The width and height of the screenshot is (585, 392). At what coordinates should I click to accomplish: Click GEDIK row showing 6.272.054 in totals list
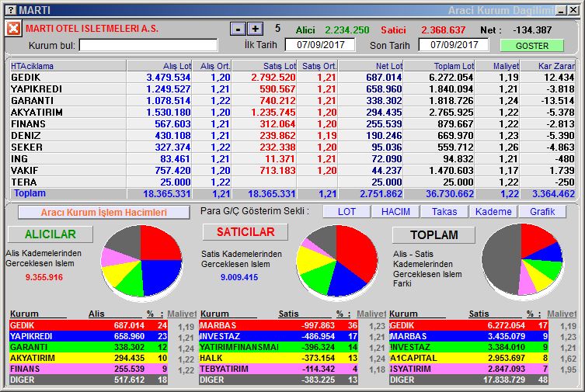(x=468, y=325)
